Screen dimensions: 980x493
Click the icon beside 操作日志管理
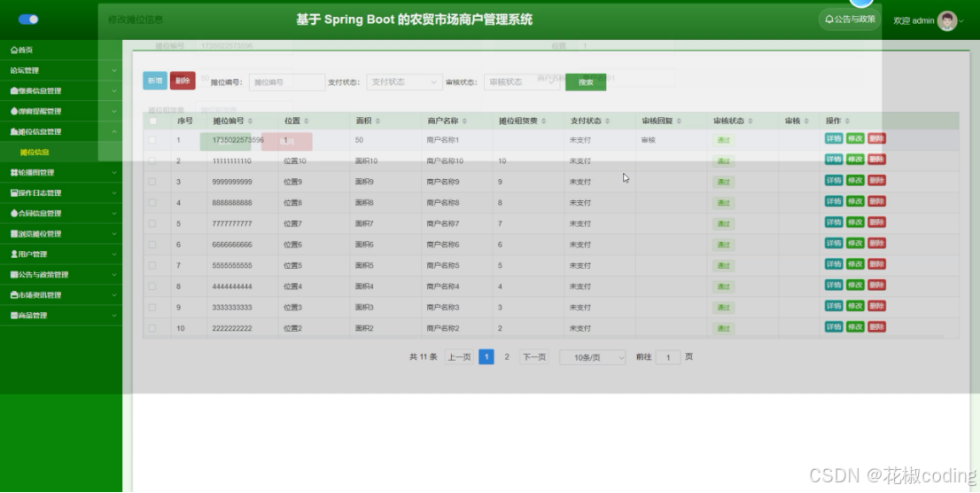click(14, 192)
